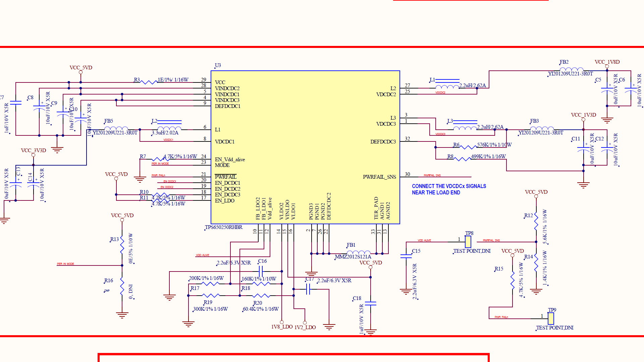644x362 pixels.
Task: Click the YI201209U221-3R0T value under FB2
Action: [x=570, y=74]
